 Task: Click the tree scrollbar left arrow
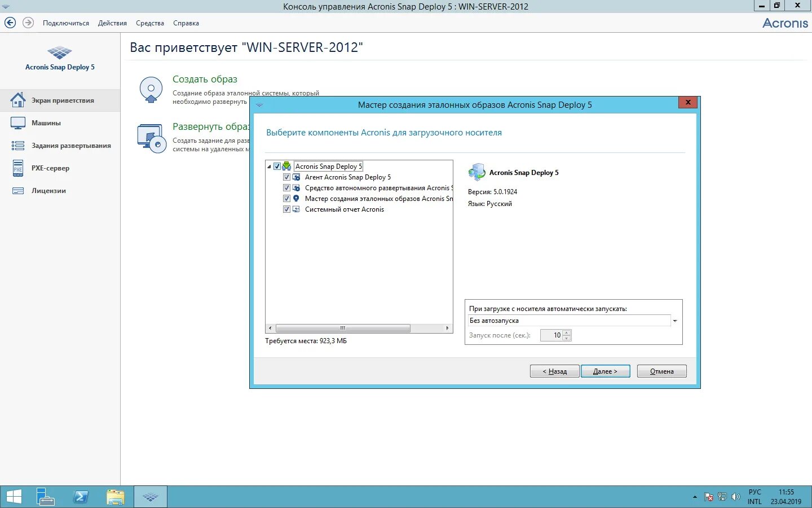[x=270, y=328]
